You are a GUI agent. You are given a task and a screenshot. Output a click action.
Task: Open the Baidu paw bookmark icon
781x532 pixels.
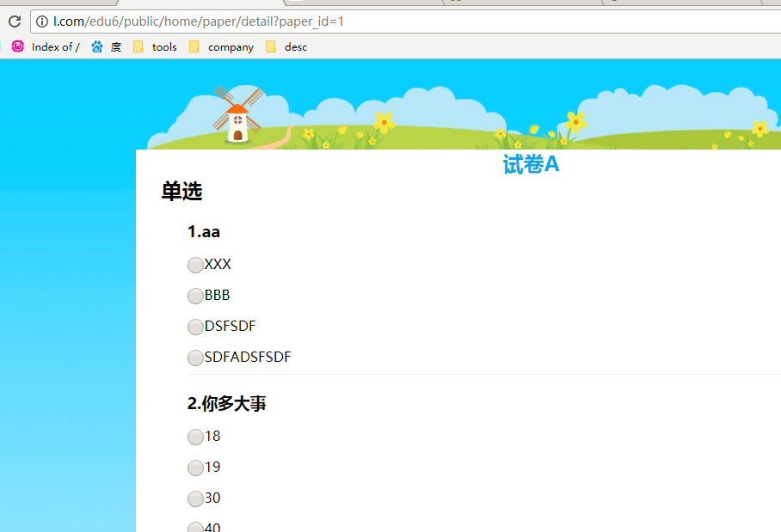click(x=97, y=46)
